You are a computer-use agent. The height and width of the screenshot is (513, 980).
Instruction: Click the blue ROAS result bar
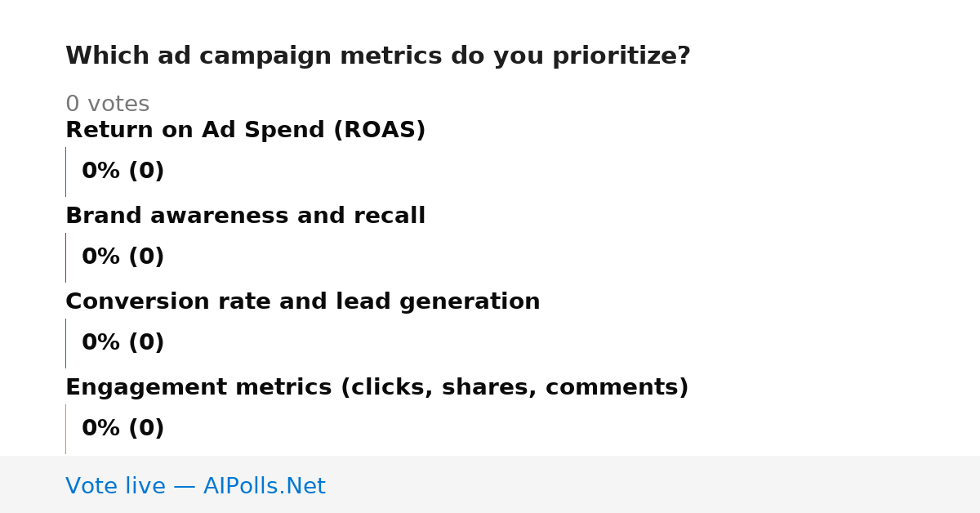[65, 172]
